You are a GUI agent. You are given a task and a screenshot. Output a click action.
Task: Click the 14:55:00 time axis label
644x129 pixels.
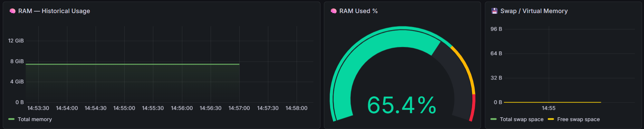click(124, 108)
